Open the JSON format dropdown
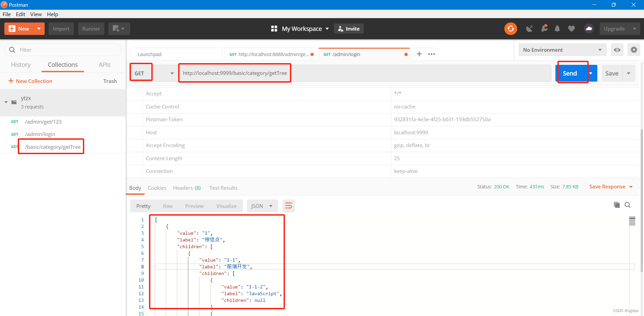 (x=262, y=206)
